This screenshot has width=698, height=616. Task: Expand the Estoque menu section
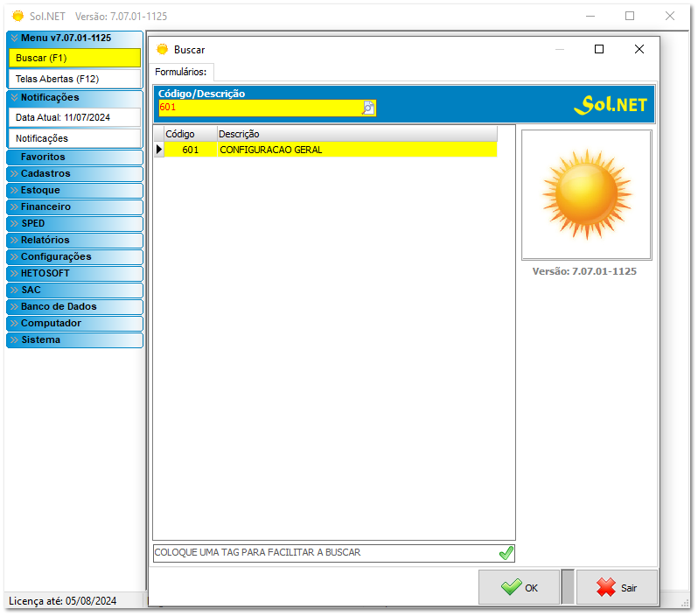click(73, 191)
